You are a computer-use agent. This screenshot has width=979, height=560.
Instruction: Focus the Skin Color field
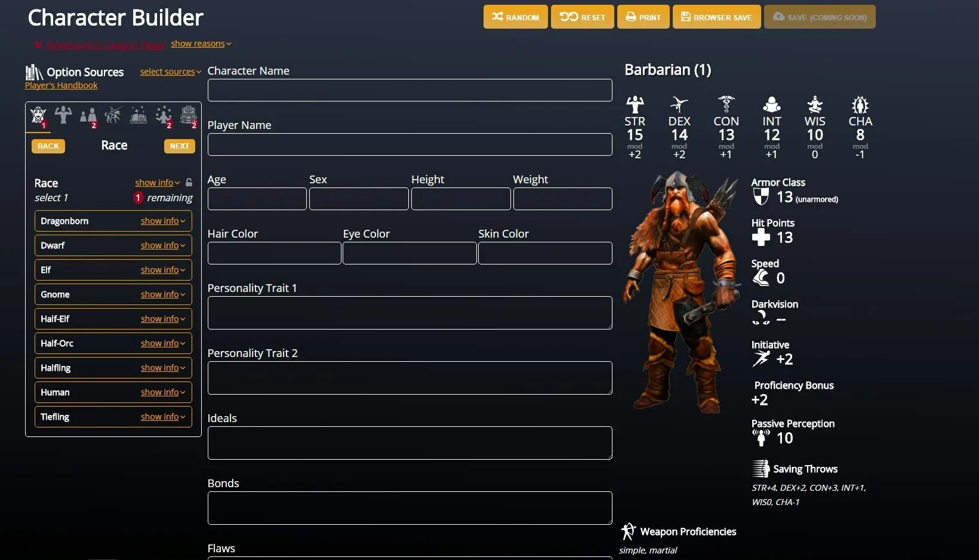545,253
